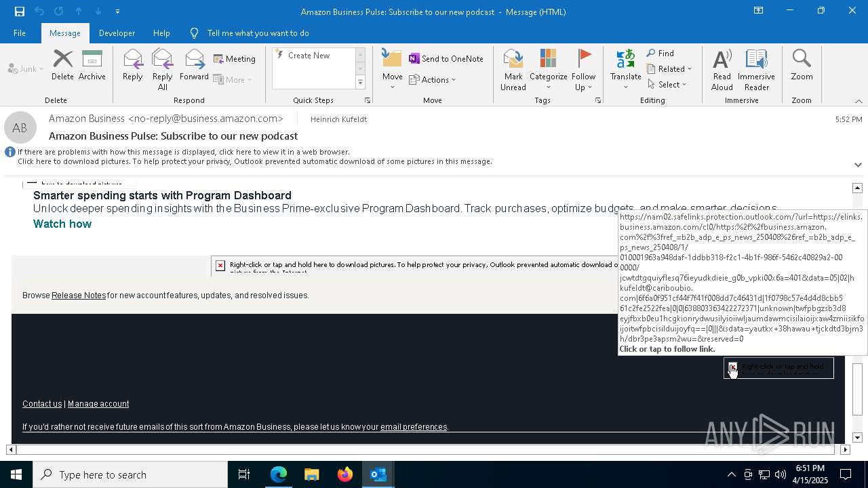
Task: Click Outlook icon on taskbar
Action: 378,474
